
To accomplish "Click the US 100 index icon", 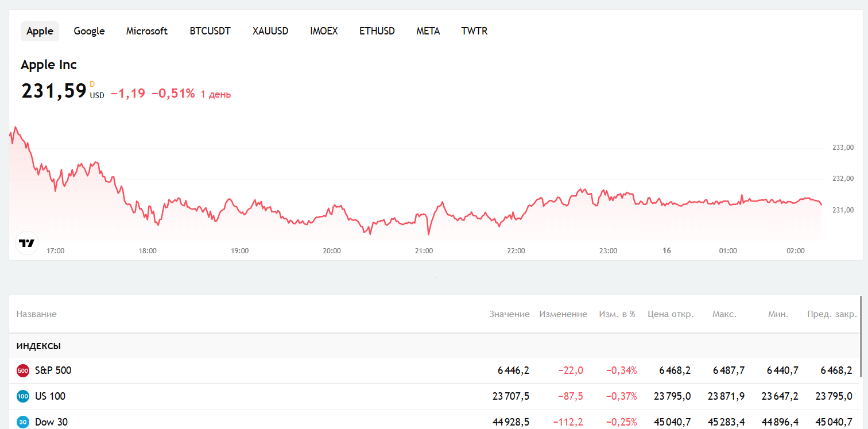I will (23, 396).
